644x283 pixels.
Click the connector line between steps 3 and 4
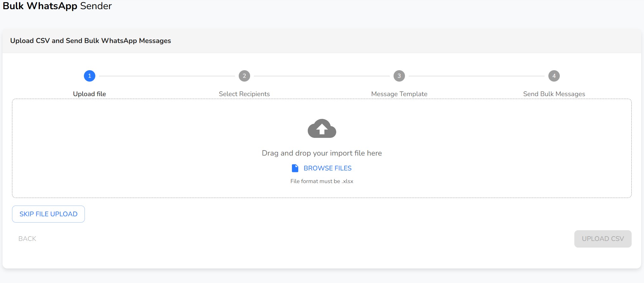(x=477, y=76)
